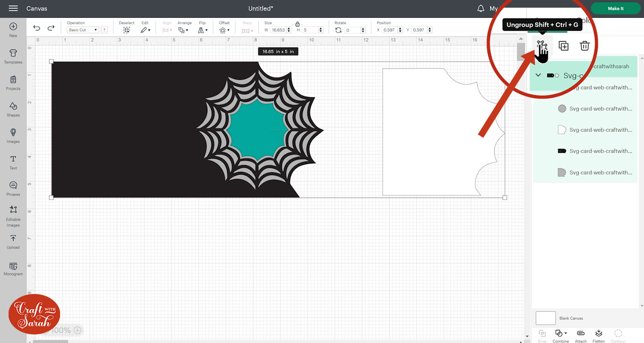644x343 pixels.
Task: Collapse the Svg-c layer group chevron
Action: [x=538, y=76]
